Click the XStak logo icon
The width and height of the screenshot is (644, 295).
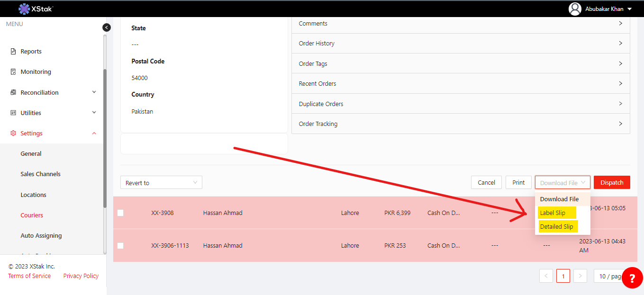coord(24,9)
